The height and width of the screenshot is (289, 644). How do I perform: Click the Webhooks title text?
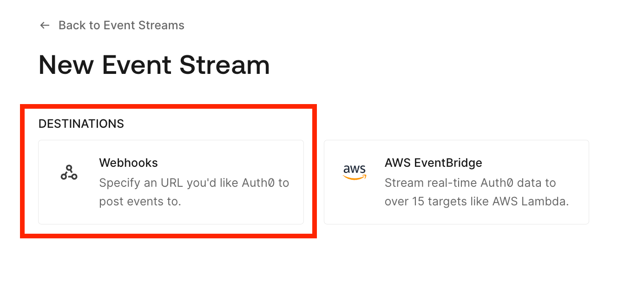point(128,163)
